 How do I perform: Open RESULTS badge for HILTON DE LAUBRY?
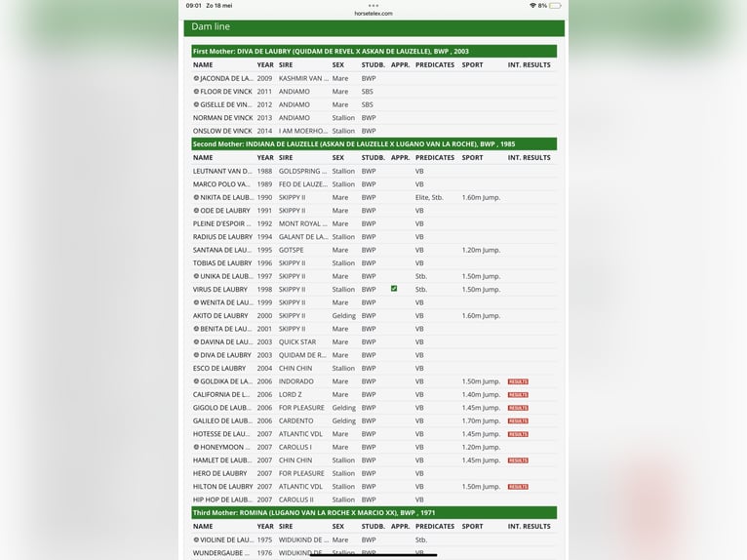518,487
